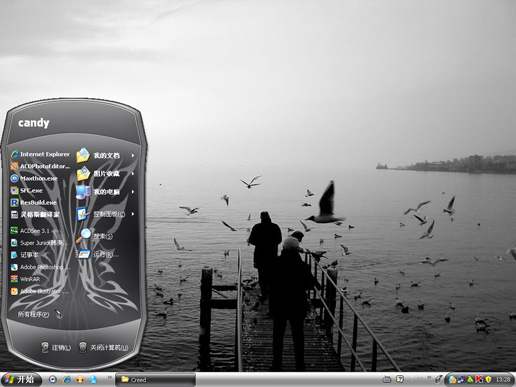Open the 运行 (Run) dialog entry

point(97,255)
